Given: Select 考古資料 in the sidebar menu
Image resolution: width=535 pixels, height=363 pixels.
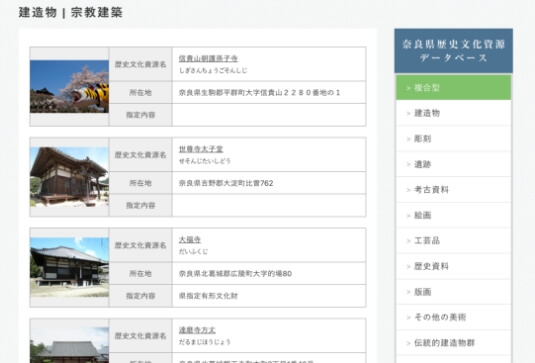Looking at the screenshot, I should [453, 190].
